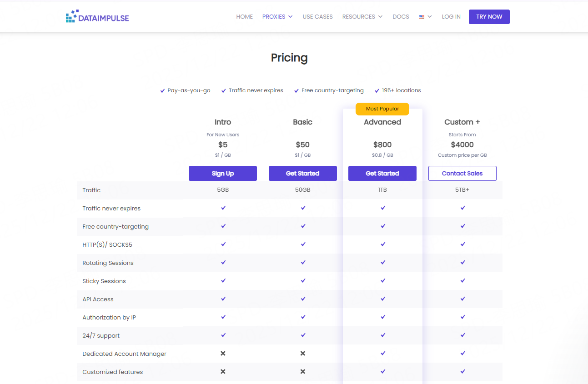Click Sign Up under Intro plan
The width and height of the screenshot is (588, 384).
click(223, 174)
